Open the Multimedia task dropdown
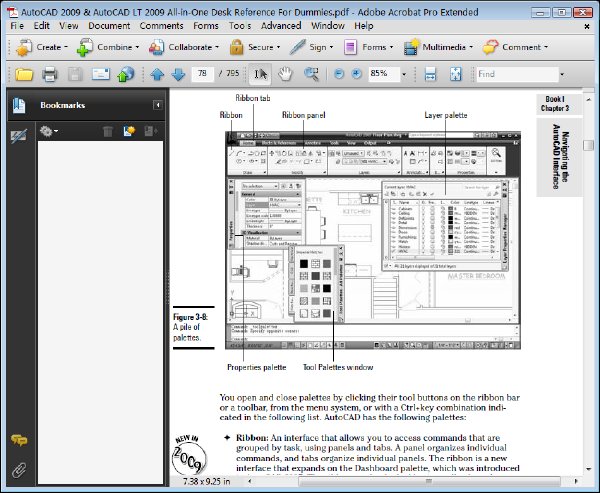This screenshot has height=493, width=600. tap(439, 47)
